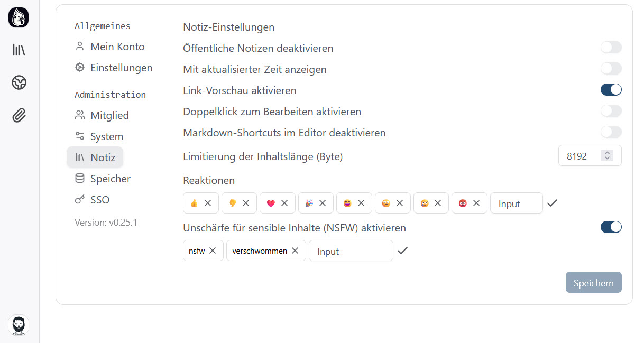Screen dimensions: 644x343
Task: Open the Explore icon in left sidebar
Action: pyautogui.click(x=19, y=82)
